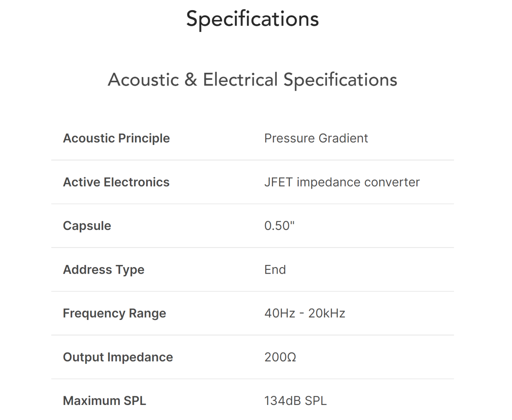Click the Maximum SPL label
This screenshot has width=512, height=420.
104,401
